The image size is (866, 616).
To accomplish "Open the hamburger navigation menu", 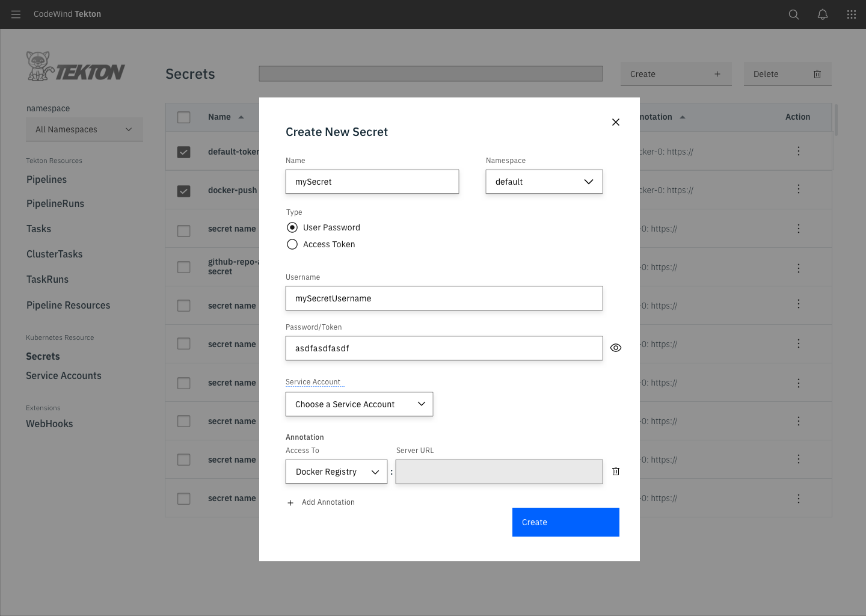I will coord(16,14).
